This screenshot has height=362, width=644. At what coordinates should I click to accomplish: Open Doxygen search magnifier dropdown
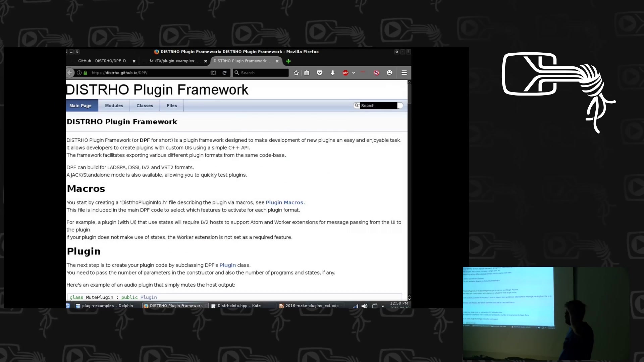point(357,105)
